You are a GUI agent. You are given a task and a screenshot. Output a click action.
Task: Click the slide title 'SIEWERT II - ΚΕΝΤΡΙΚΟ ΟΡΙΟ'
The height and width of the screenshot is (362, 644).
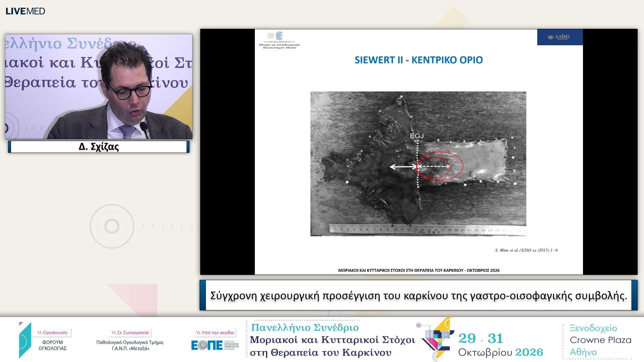[x=419, y=60]
